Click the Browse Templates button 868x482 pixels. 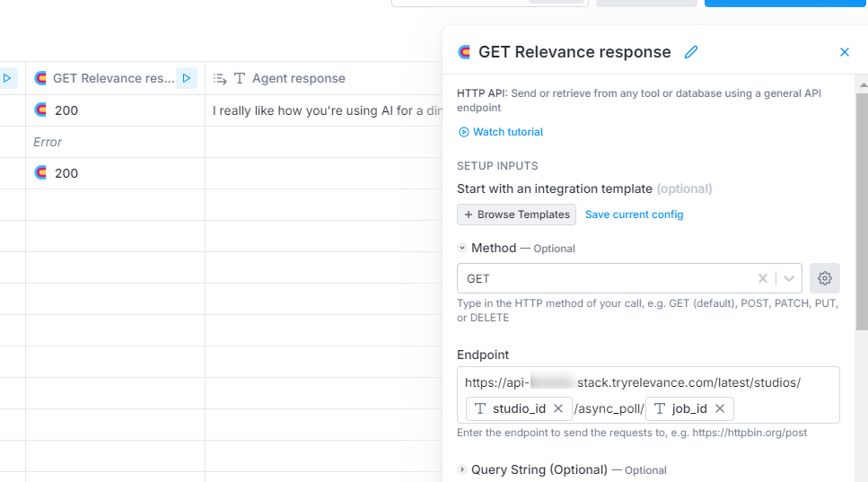click(516, 215)
